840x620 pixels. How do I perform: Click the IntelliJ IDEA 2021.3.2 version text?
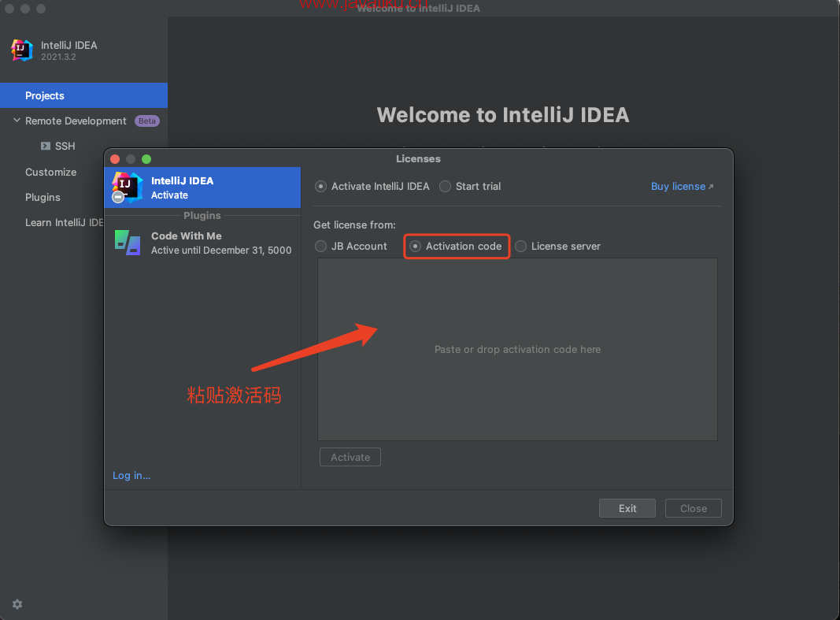58,57
